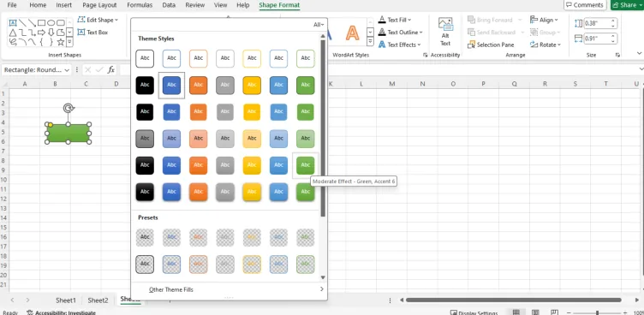644x315 pixels.
Task: Switch to the Insert tab
Action: (63, 5)
